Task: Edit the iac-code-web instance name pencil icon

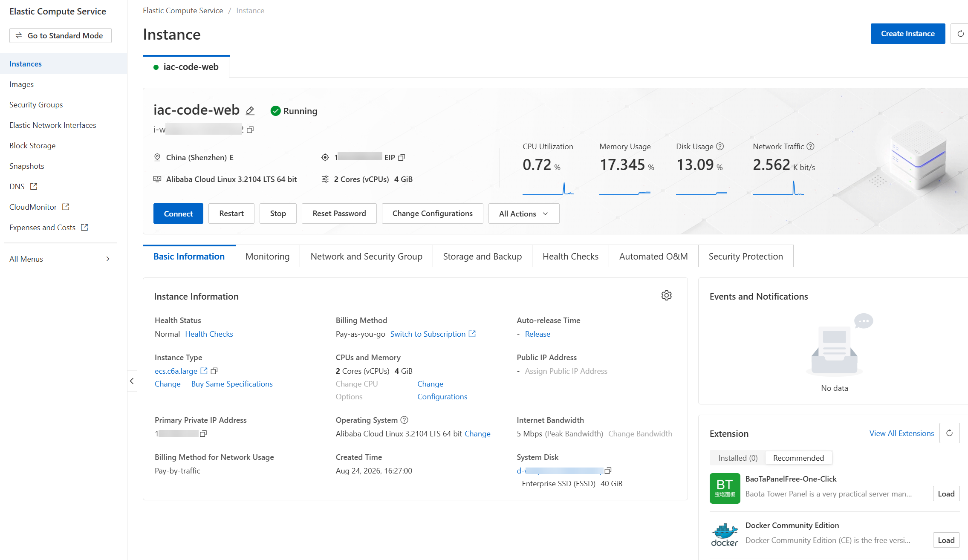Action: pyautogui.click(x=250, y=111)
